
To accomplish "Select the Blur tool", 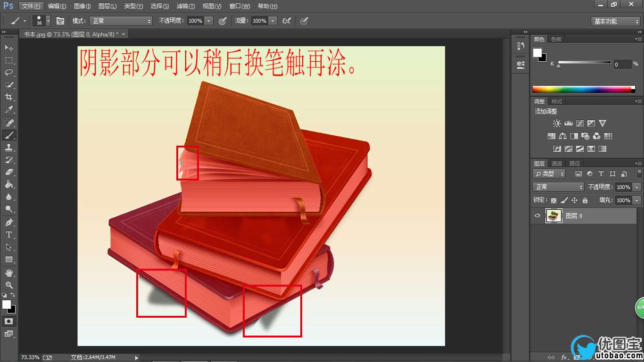I will click(x=9, y=197).
